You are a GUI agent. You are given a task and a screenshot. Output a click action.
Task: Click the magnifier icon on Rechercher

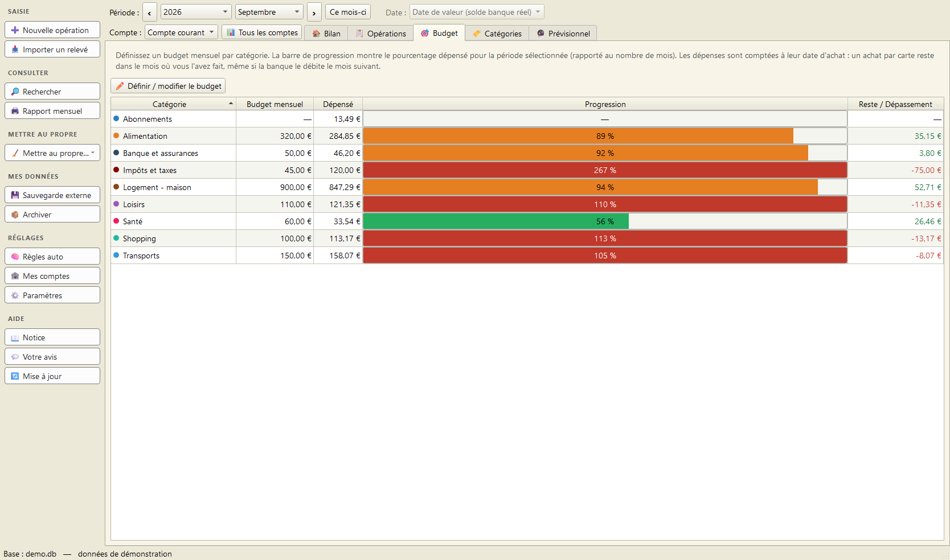coord(15,92)
